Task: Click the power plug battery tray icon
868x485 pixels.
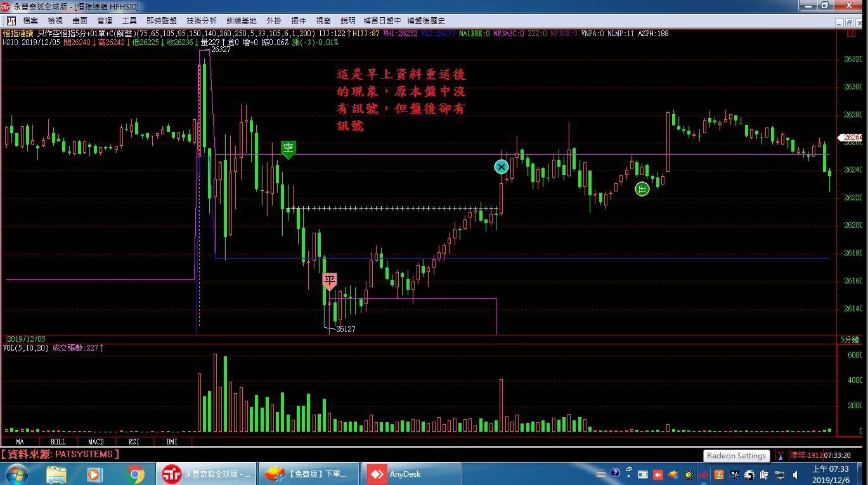Action: pos(765,474)
